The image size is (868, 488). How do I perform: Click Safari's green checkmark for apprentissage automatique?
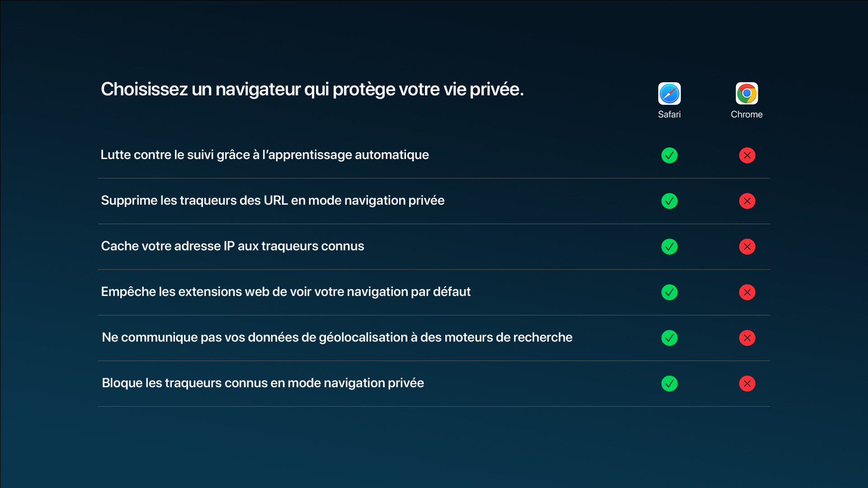click(x=670, y=155)
